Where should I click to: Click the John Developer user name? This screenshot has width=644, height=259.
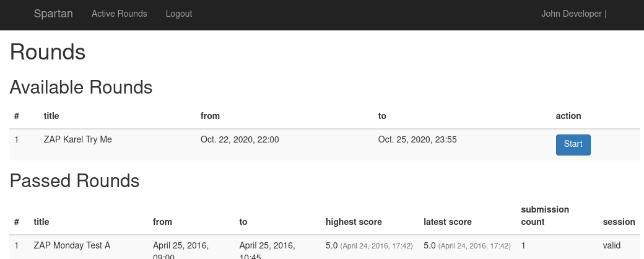(572, 14)
